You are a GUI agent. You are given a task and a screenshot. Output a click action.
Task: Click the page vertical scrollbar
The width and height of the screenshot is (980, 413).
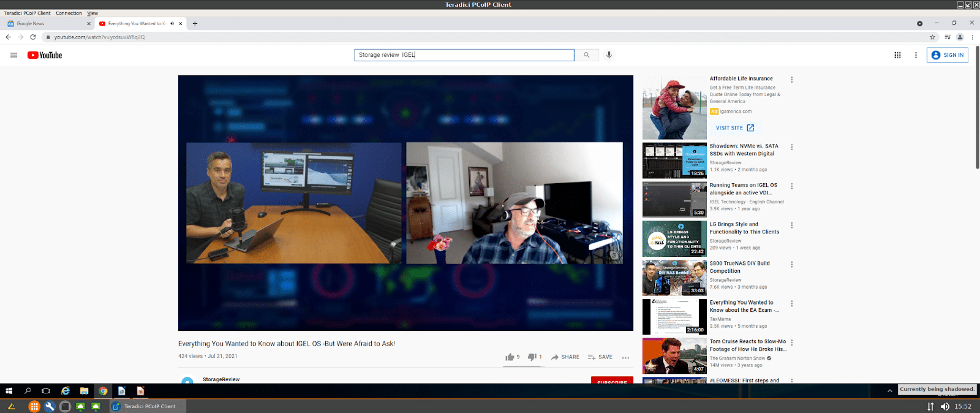click(x=977, y=107)
